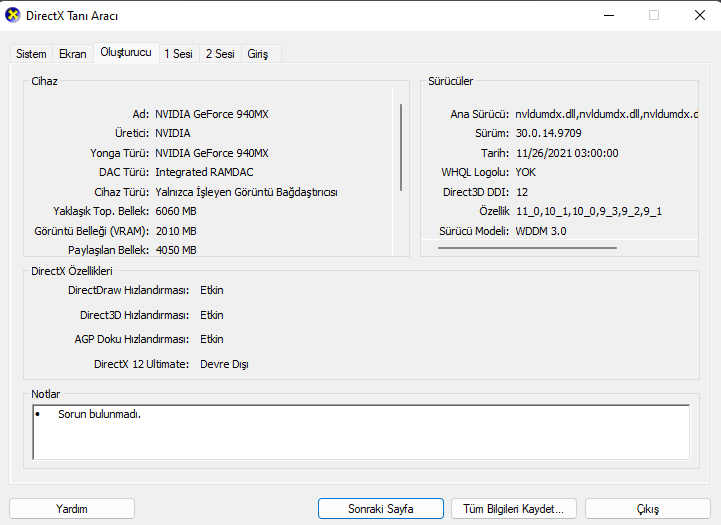721x525 pixels.
Task: Close the DirectX Tanı Aracı window
Action: click(x=700, y=15)
